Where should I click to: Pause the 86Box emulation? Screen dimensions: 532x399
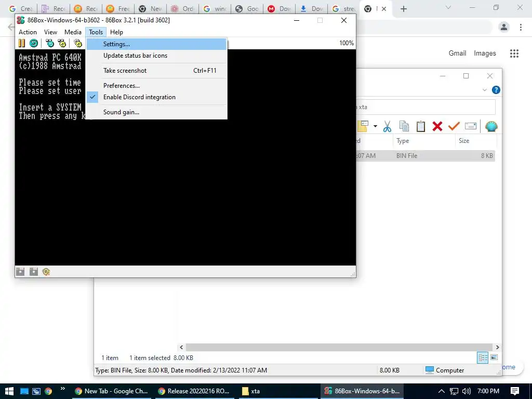[22, 43]
